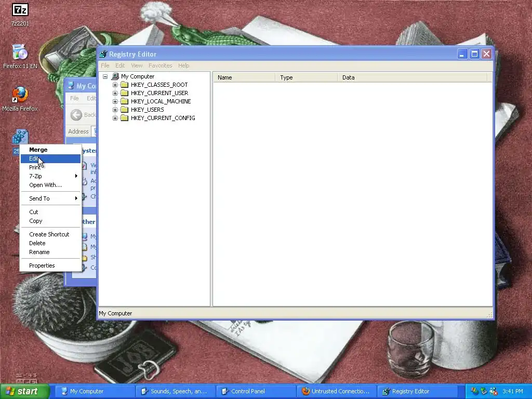Click the My Computer root icon in registry tree
Image resolution: width=532 pixels, height=399 pixels.
(115, 76)
